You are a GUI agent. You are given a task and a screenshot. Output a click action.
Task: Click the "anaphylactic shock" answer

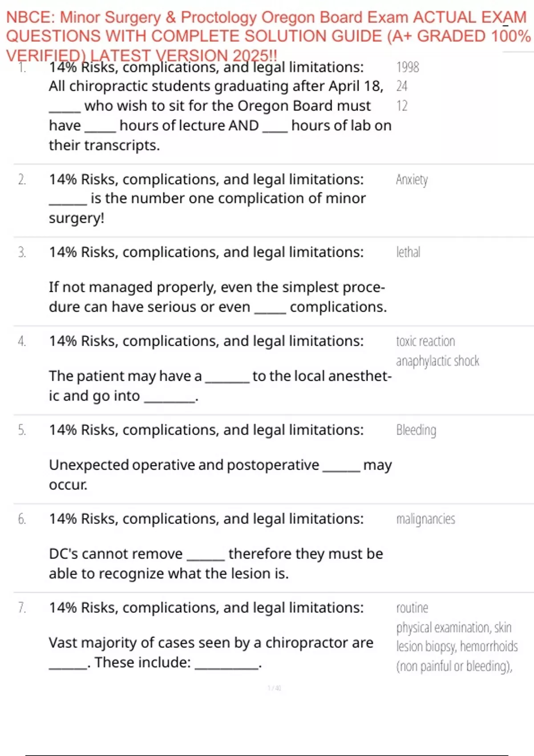point(437,361)
